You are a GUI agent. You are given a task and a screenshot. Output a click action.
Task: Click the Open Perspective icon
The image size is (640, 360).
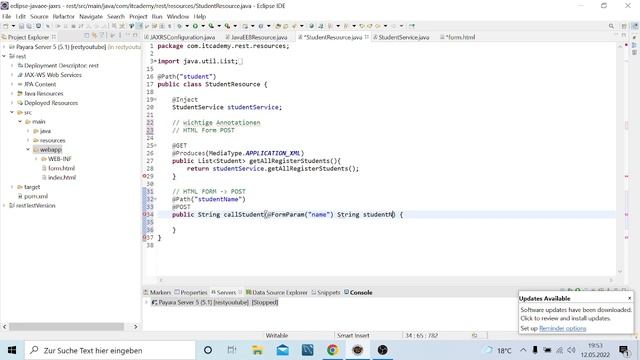click(x=624, y=26)
